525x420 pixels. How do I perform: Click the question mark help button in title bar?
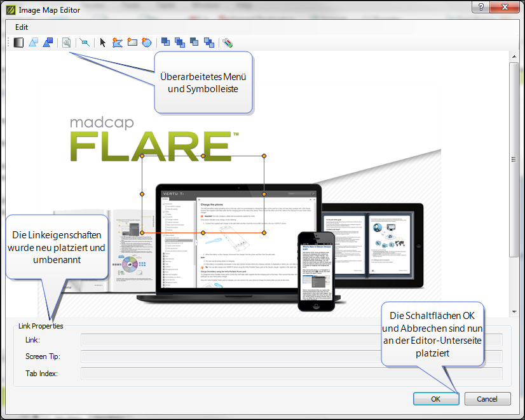tap(481, 7)
